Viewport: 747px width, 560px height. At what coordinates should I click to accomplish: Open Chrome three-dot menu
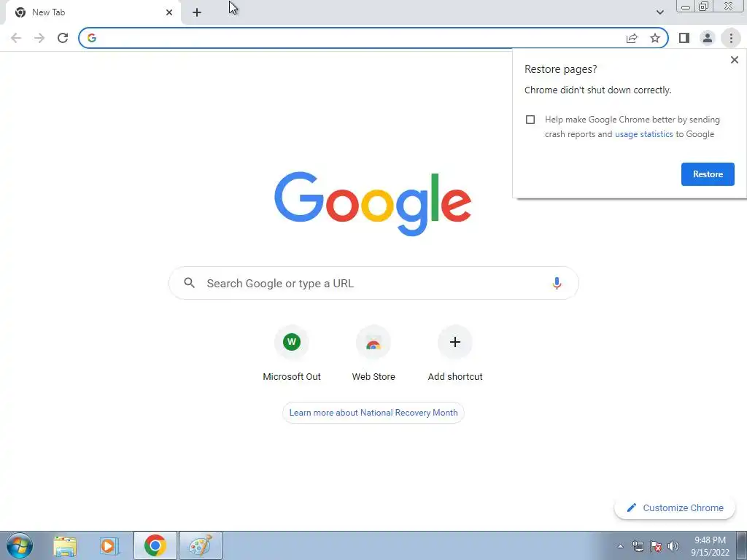coord(731,38)
